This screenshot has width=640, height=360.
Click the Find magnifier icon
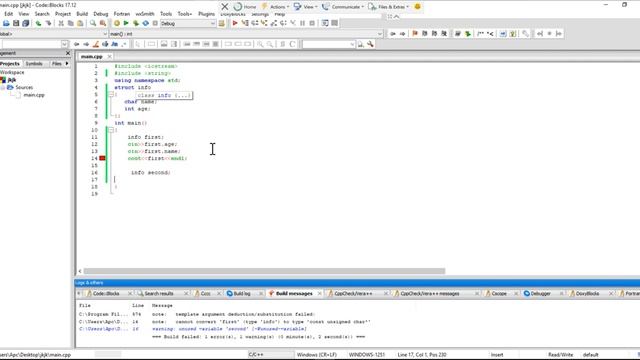point(93,23)
